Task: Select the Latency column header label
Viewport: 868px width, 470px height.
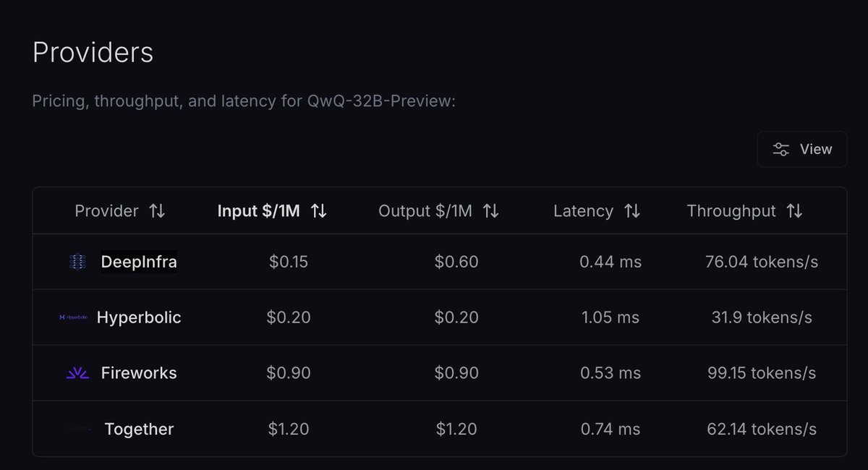Action: [583, 211]
